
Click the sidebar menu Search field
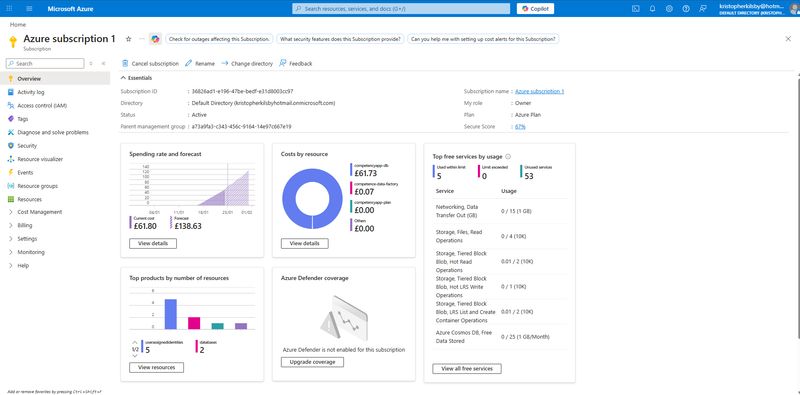click(x=45, y=64)
